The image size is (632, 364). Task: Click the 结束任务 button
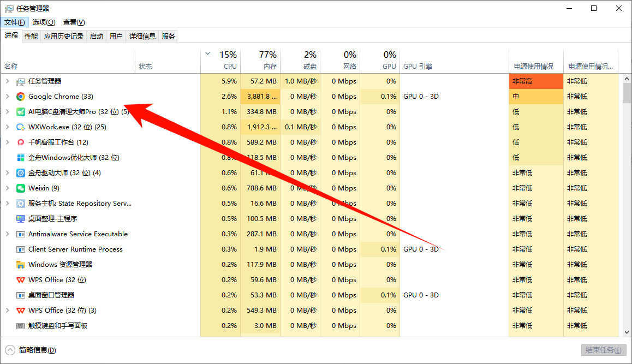coord(603,350)
